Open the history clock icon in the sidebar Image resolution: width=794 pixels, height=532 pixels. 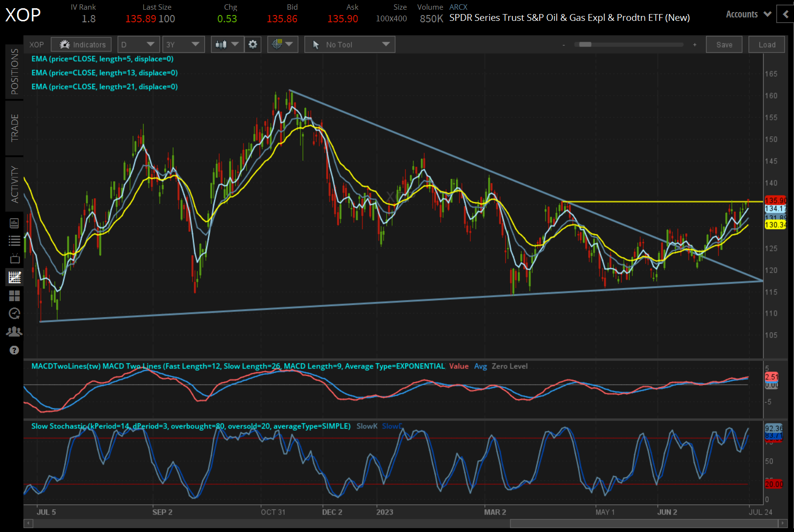[x=15, y=313]
